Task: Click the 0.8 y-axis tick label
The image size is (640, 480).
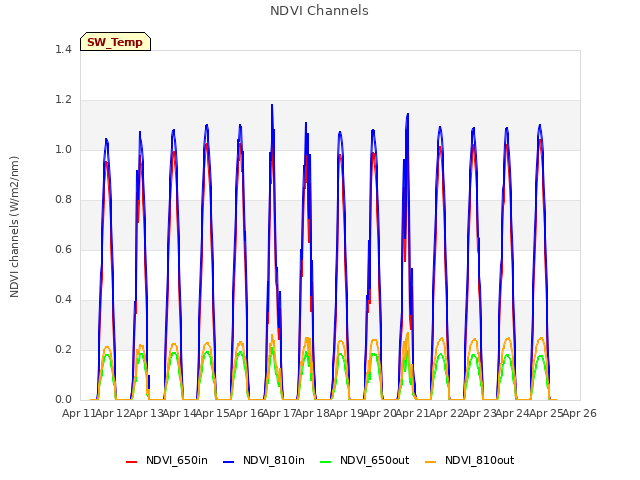Action: (x=63, y=200)
